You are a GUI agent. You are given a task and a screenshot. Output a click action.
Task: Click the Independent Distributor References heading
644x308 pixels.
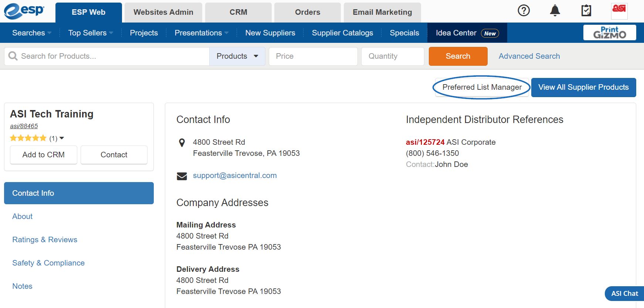484,120
